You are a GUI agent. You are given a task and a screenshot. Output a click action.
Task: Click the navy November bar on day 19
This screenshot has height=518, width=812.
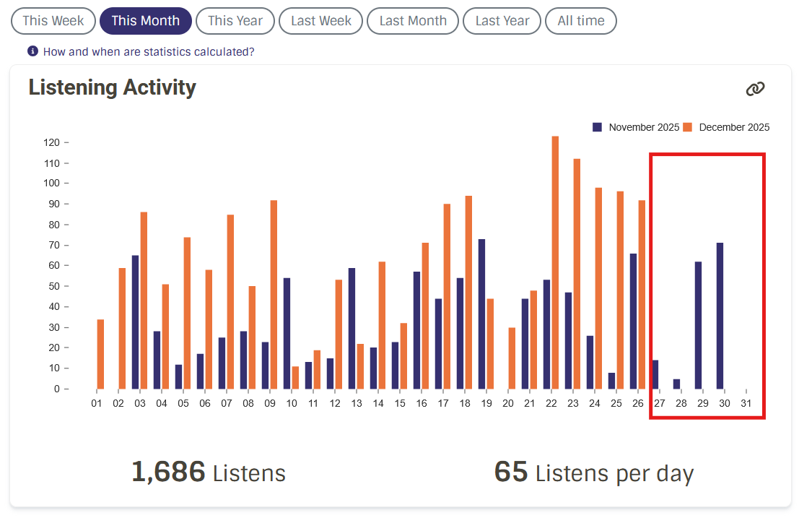[x=481, y=314]
